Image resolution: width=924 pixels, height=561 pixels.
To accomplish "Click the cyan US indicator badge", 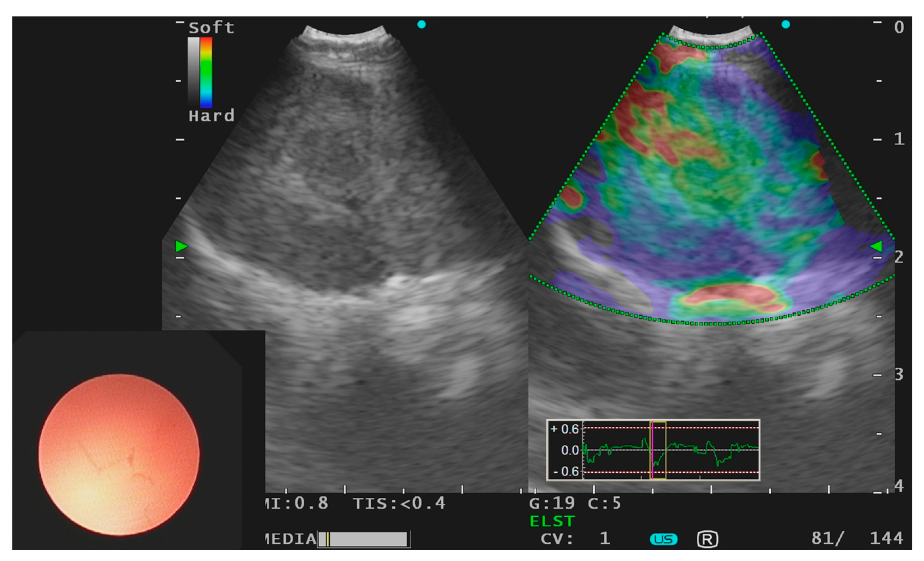I will click(x=663, y=539).
